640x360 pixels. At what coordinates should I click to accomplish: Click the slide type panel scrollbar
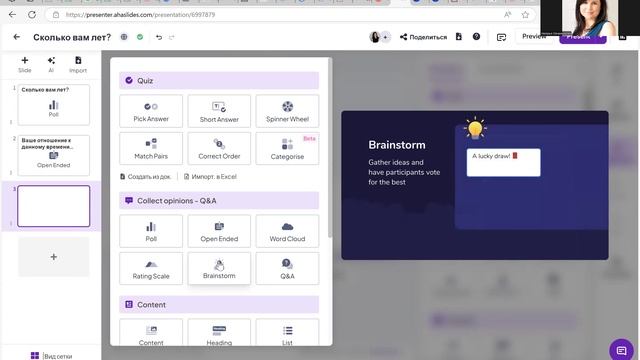(330, 149)
